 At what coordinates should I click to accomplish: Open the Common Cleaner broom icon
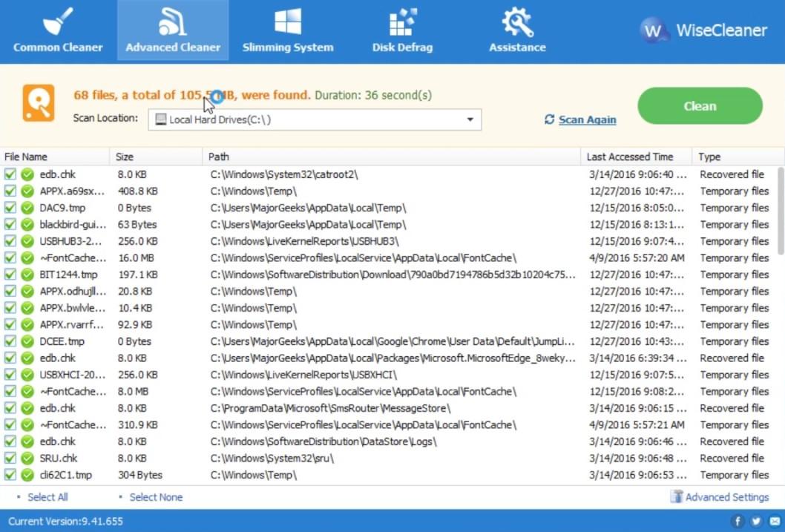58,22
